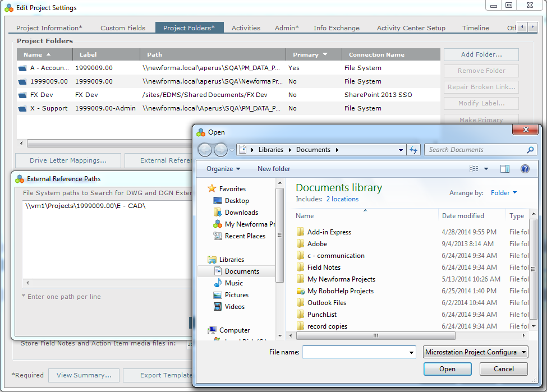Image resolution: width=547 pixels, height=392 pixels.
Task: Select the Field Notes folder
Action: 324,268
